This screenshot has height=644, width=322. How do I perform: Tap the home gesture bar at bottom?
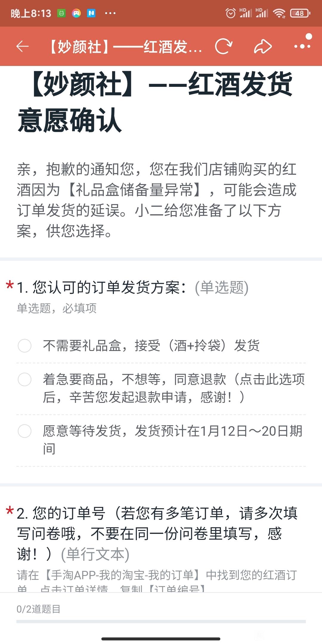[161, 639]
